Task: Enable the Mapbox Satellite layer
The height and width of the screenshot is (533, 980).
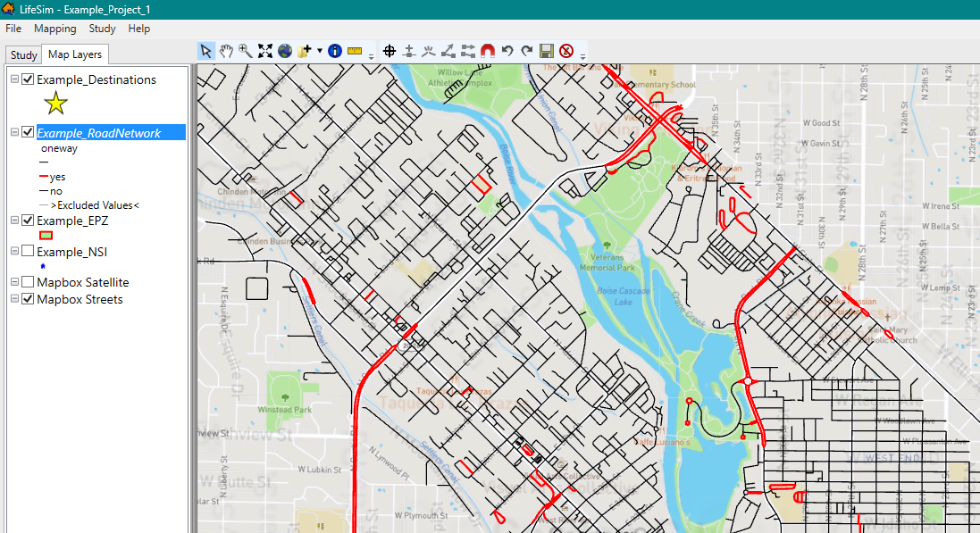Action: (x=27, y=281)
